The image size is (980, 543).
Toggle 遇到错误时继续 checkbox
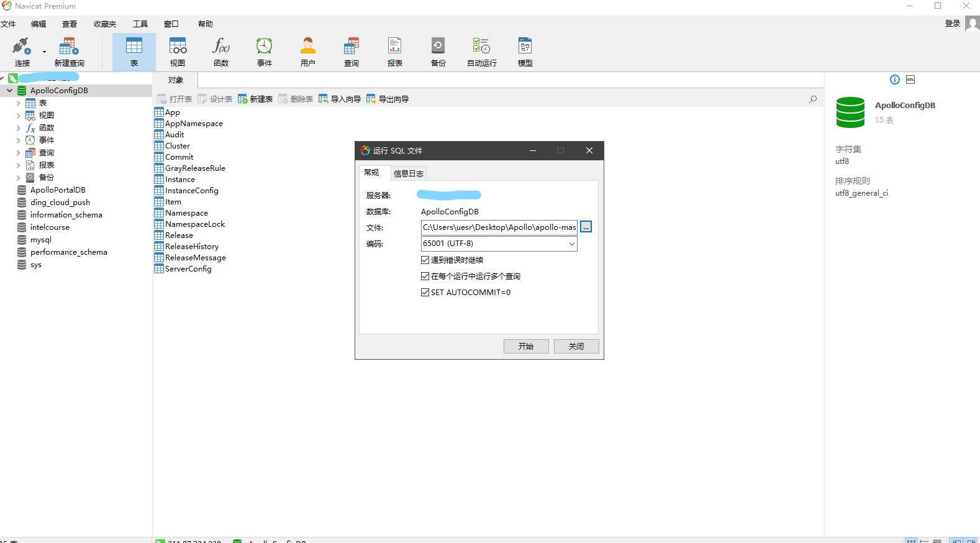tap(425, 260)
